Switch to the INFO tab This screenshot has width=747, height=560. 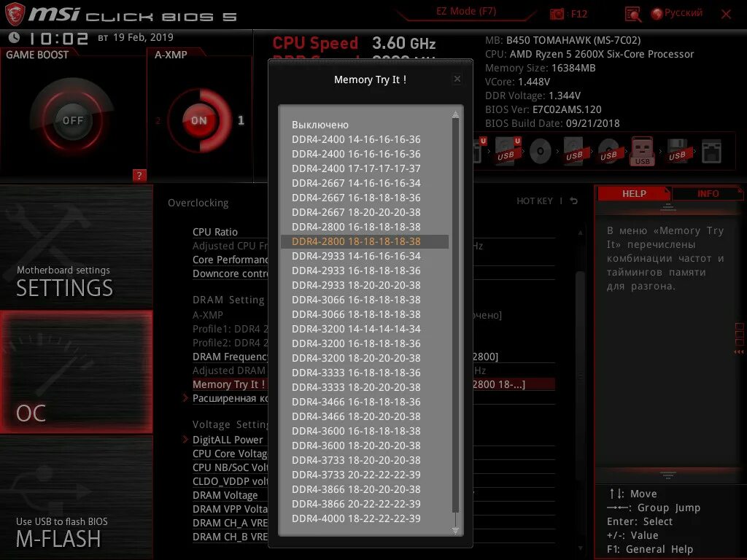708,194
